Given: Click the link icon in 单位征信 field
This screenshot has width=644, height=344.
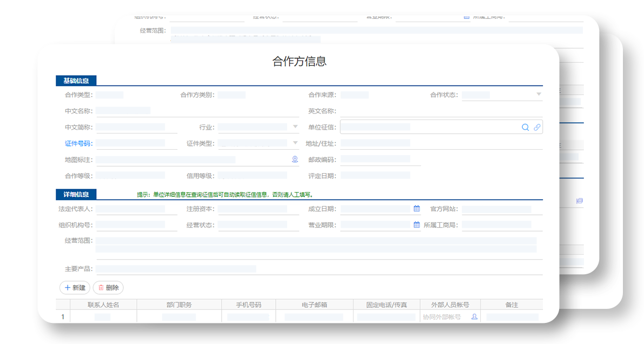Looking at the screenshot, I should [537, 127].
